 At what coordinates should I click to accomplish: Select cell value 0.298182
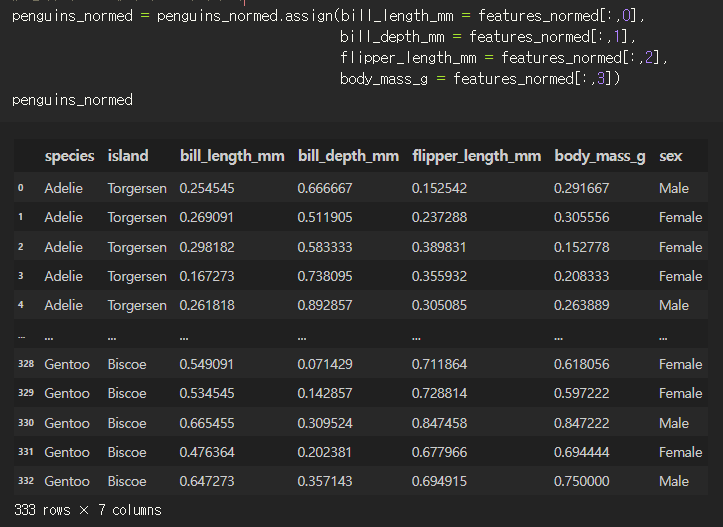207,247
